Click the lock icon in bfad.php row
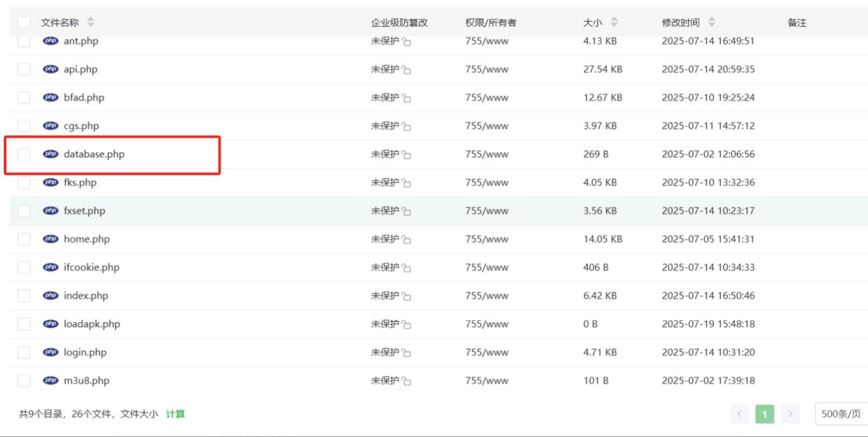 [x=406, y=99]
